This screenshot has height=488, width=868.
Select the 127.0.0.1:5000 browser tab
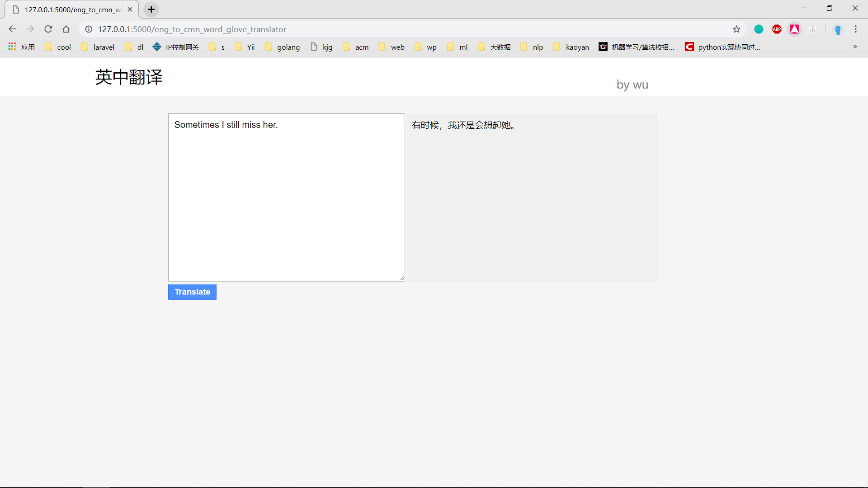[x=72, y=9]
